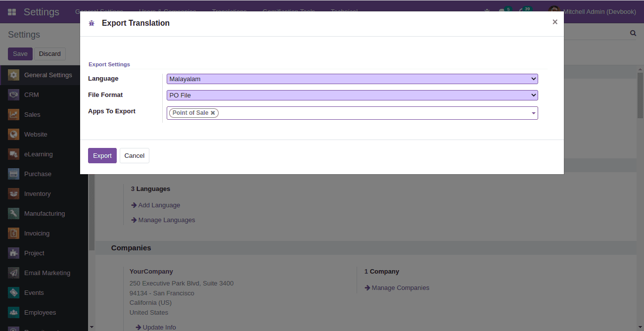The height and width of the screenshot is (331, 644).
Task: Open the Language dropdown showing Malayalam
Action: click(352, 79)
